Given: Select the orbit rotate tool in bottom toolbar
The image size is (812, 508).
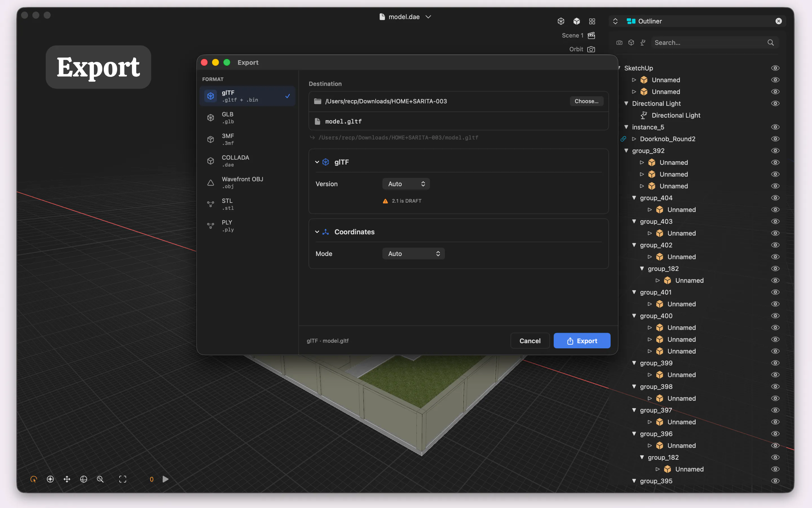Looking at the screenshot, I should (34, 479).
